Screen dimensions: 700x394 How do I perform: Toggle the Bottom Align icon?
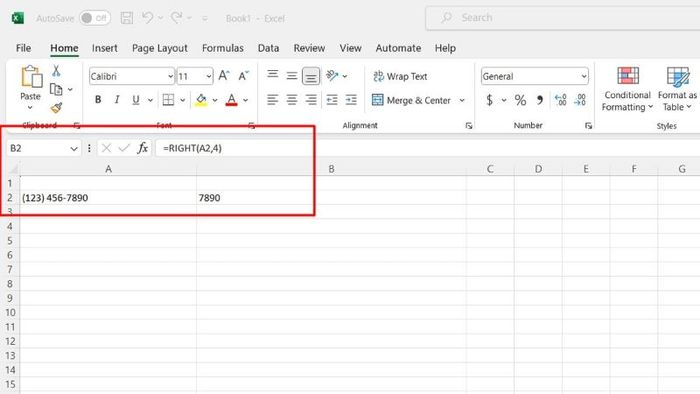(311, 76)
